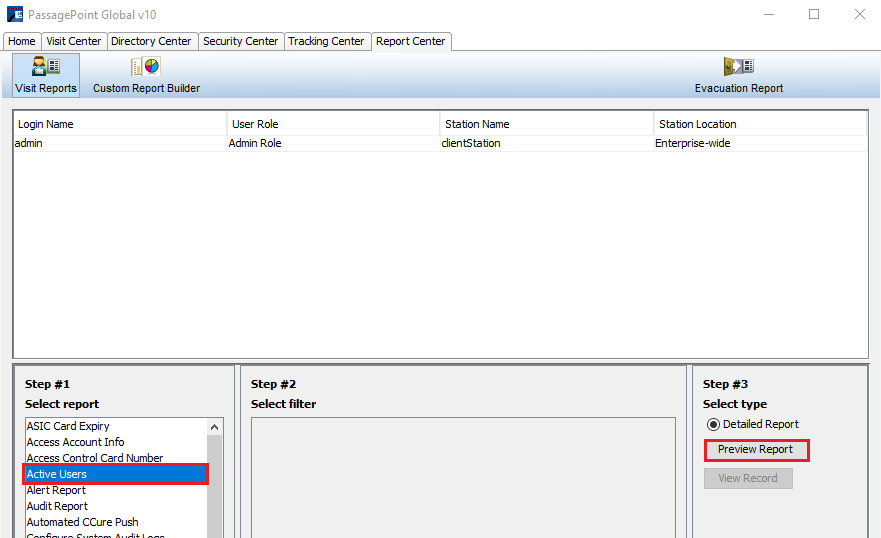
Task: Select Alert Report in the list
Action: point(116,490)
